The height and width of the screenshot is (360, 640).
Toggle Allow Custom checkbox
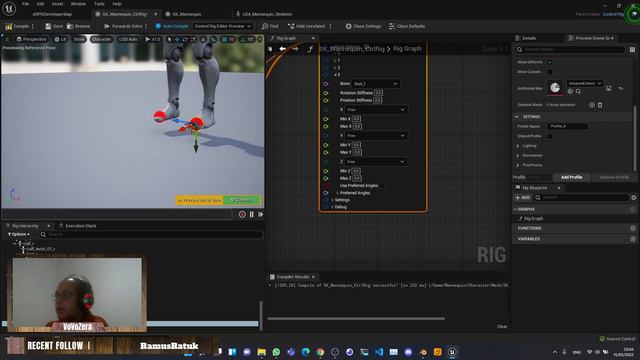(x=549, y=72)
